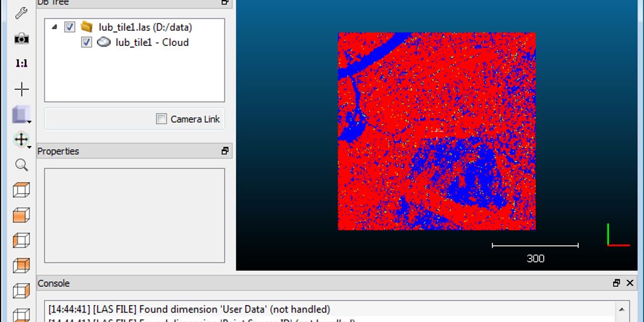Reset zoom with the 1:1 icon
Screen dimensions: 644x322
21,64
